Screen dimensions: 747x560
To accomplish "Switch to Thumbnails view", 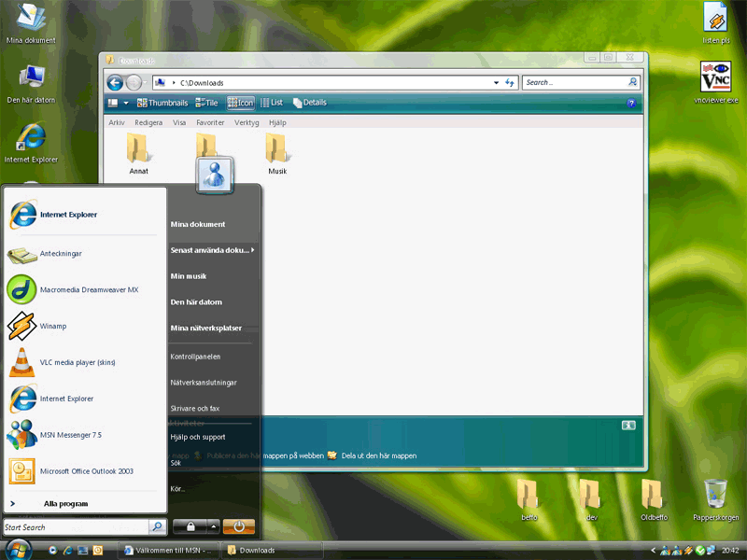I will [x=162, y=103].
